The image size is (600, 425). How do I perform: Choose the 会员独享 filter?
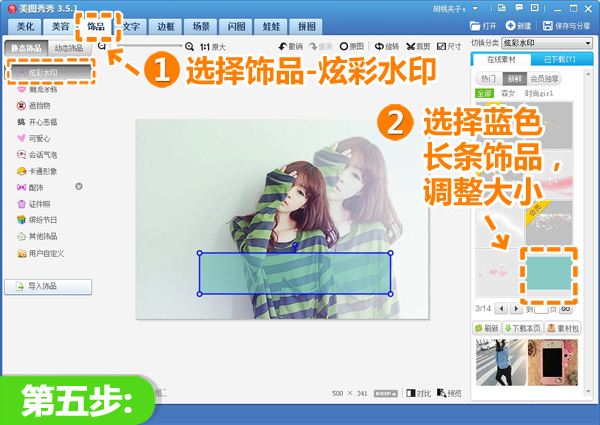544,79
